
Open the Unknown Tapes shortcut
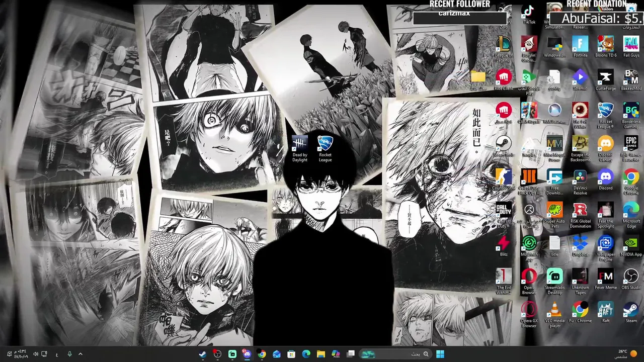(x=580, y=282)
